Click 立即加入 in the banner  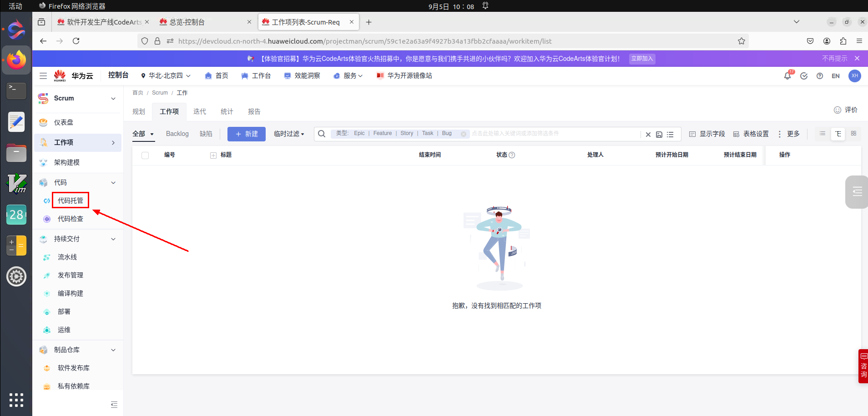[x=642, y=59]
